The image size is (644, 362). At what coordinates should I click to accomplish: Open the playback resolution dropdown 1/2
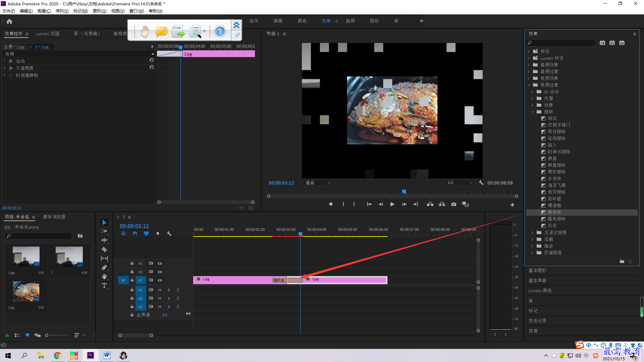pyautogui.click(x=460, y=183)
